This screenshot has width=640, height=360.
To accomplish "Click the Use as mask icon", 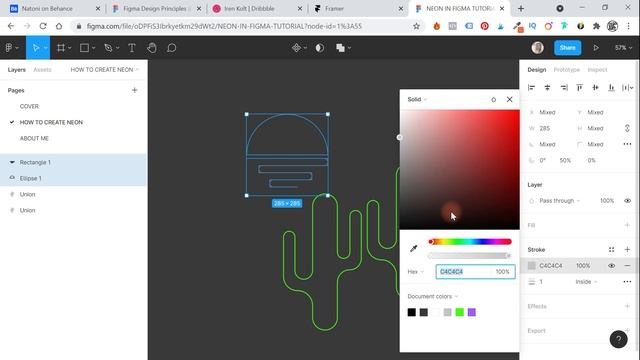I will (320, 48).
